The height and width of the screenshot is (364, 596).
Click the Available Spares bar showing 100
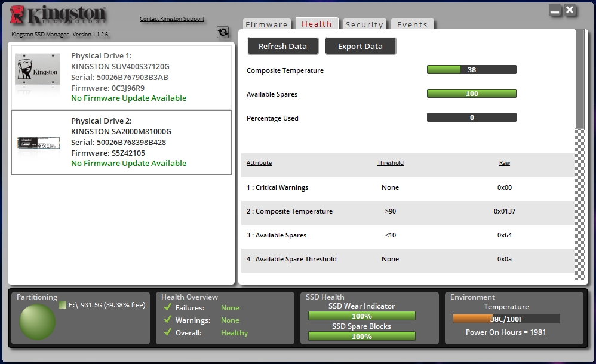point(471,94)
